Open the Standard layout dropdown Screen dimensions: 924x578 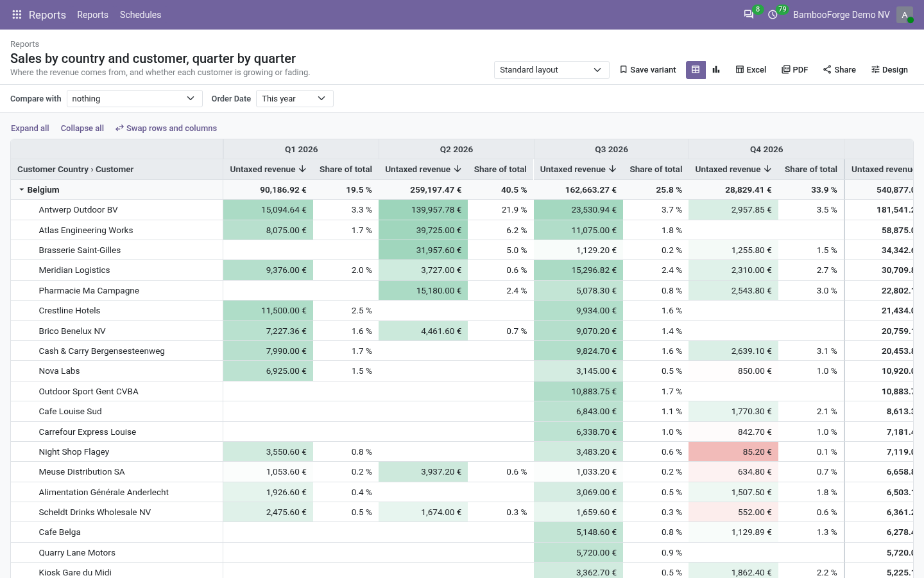point(551,70)
